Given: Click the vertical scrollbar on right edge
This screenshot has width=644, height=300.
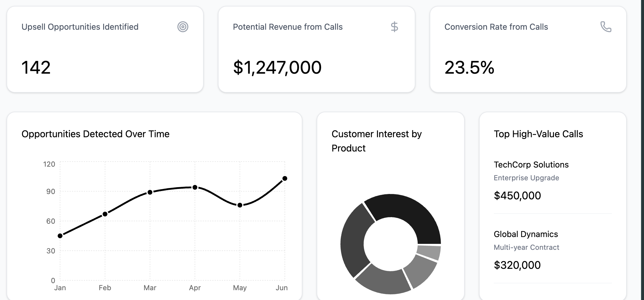Looking at the screenshot, I should tap(642, 149).
